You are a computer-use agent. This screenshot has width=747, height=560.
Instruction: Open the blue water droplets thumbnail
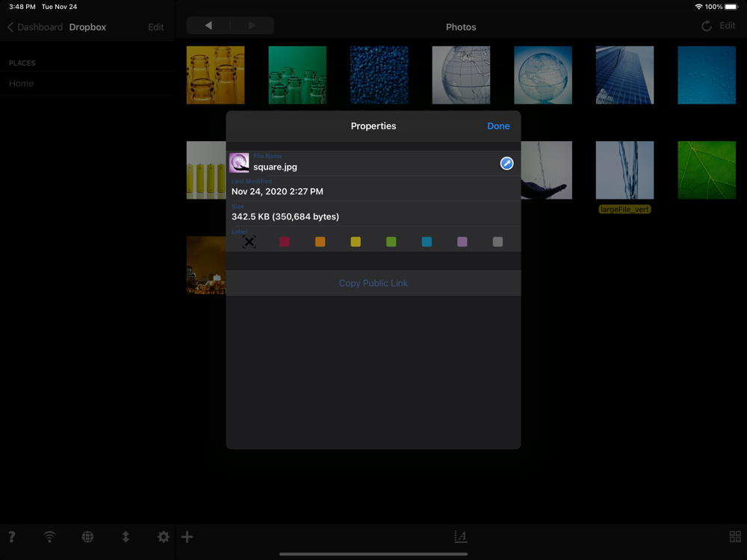[x=707, y=75]
